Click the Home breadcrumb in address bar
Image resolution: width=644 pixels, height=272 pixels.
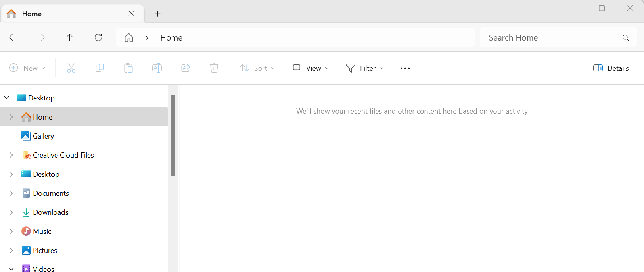[x=171, y=38]
